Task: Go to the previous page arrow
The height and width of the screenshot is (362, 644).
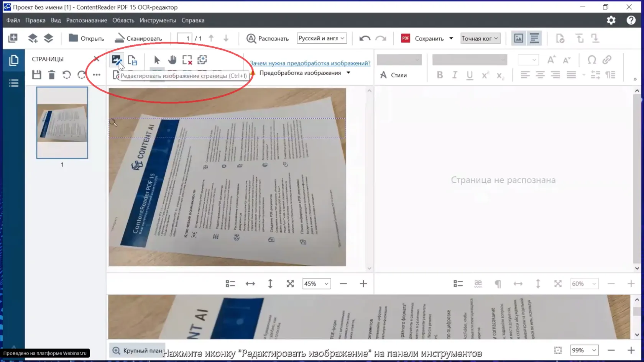Action: pyautogui.click(x=211, y=38)
